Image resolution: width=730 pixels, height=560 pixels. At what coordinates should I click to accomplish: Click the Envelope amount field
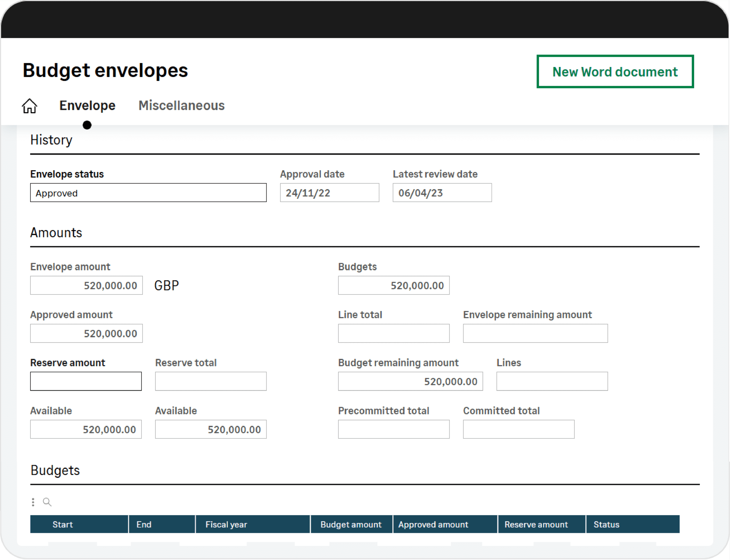86,285
